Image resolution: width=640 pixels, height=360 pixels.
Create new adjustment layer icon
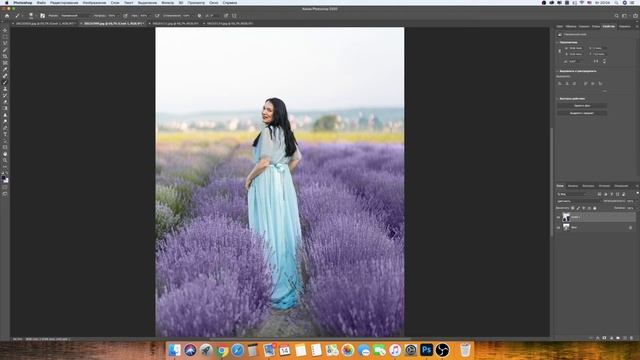coord(611,338)
